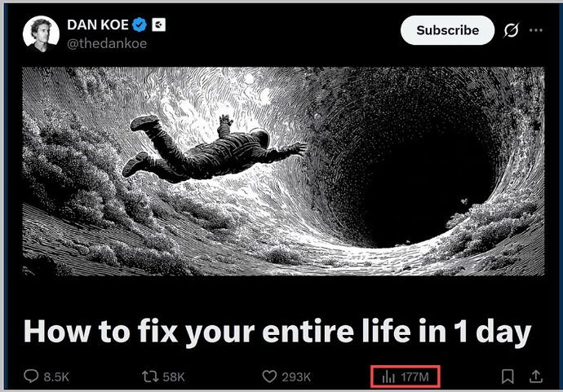Open the DAN KOE display name link
The height and width of the screenshot is (392, 563).
tap(98, 24)
